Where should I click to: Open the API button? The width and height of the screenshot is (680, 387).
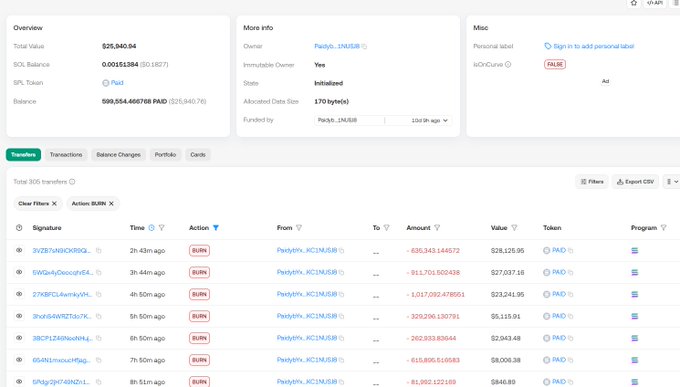(655, 3)
